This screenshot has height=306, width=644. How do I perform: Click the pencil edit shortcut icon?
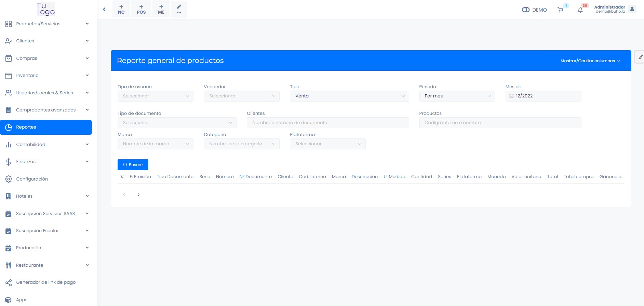coord(179,9)
